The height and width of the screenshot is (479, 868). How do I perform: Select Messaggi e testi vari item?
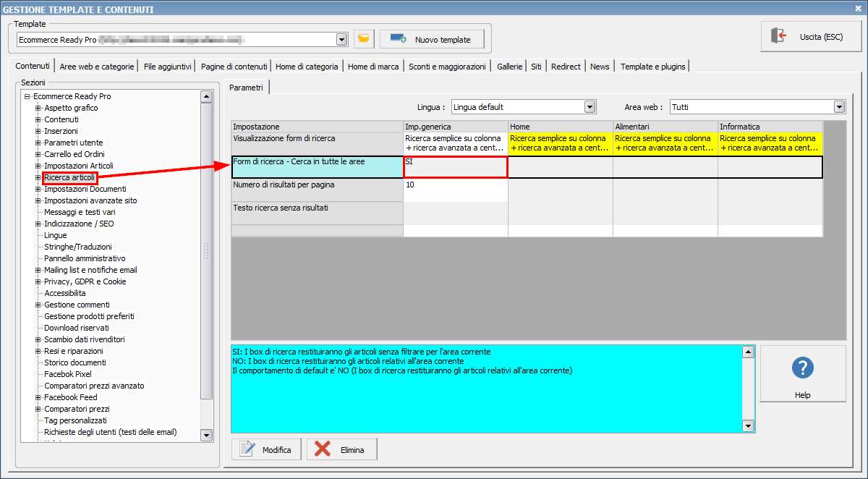coord(80,212)
